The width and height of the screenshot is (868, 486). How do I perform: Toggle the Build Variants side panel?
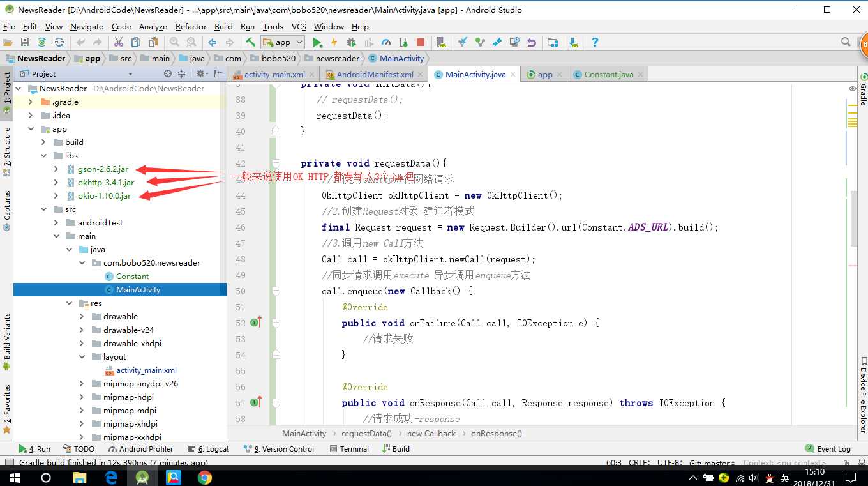(6, 342)
